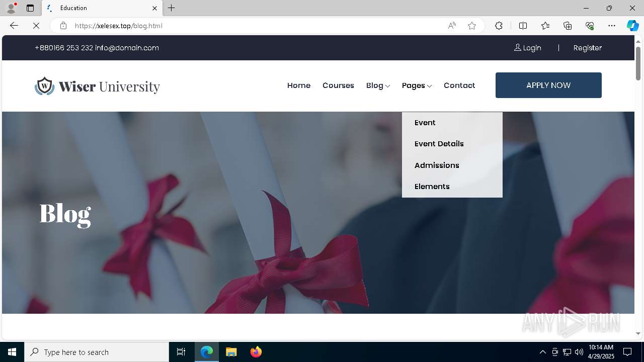This screenshot has height=362, width=644.
Task: Choose Admissions from the Pages menu
Action: click(437, 165)
